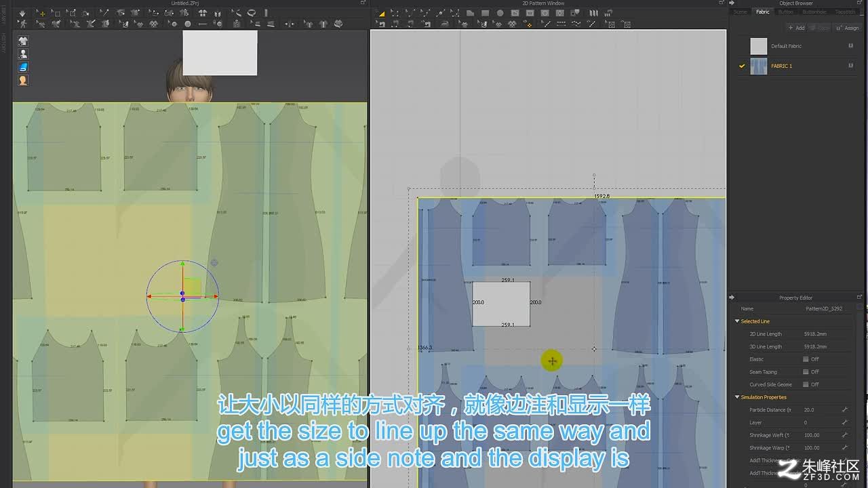The height and width of the screenshot is (488, 868).
Task: Click the Shrinkage Weft value field
Action: coord(821,435)
